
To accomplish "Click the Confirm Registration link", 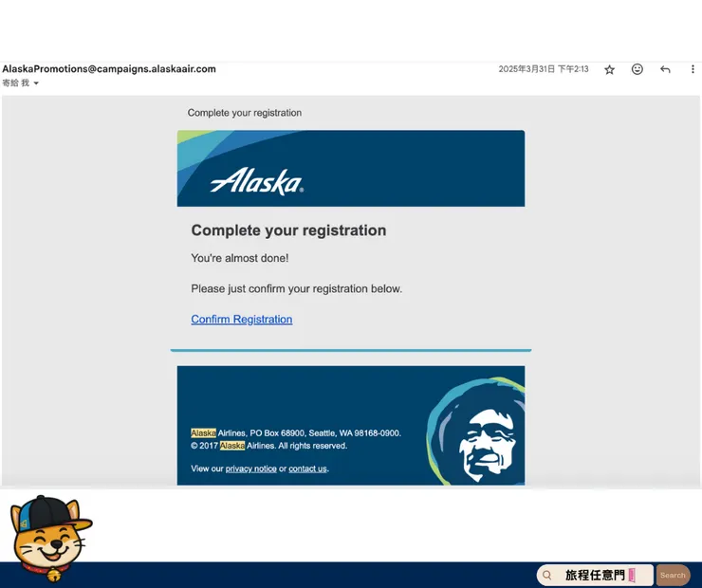I will coord(242,319).
